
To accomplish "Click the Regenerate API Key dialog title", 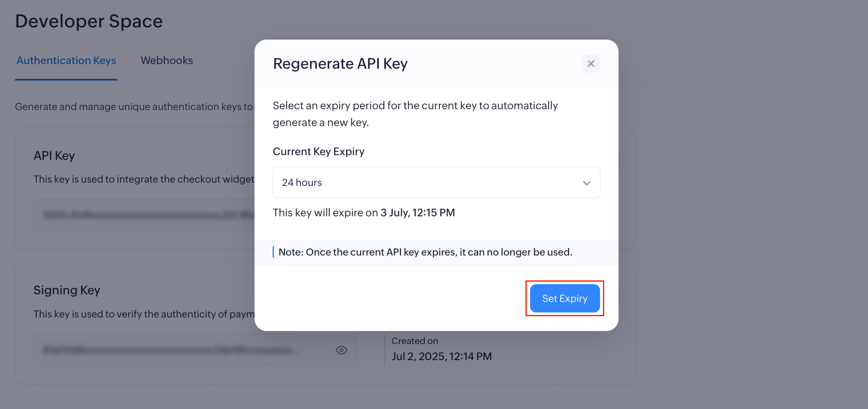I will click(340, 64).
